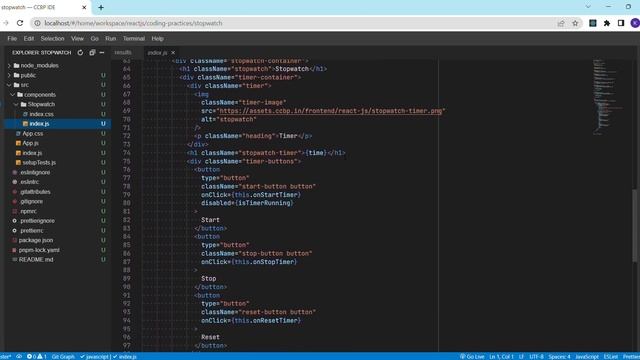Open Git Graph from status bar
640x360 pixels.
[x=63, y=356]
